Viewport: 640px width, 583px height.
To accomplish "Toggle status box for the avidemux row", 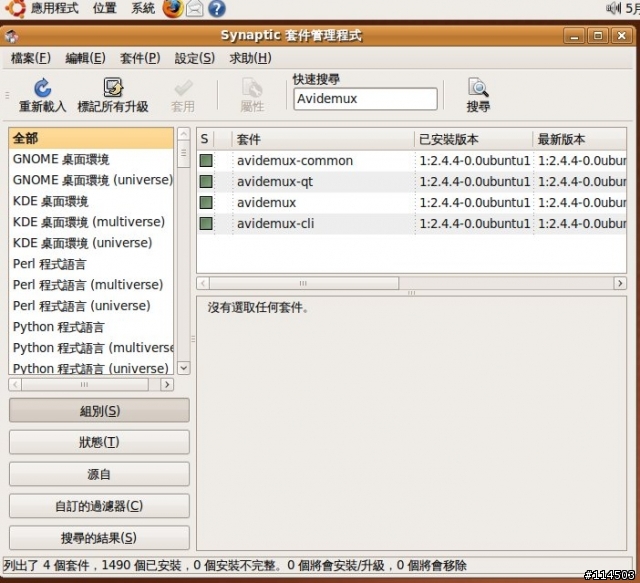I will [206, 202].
